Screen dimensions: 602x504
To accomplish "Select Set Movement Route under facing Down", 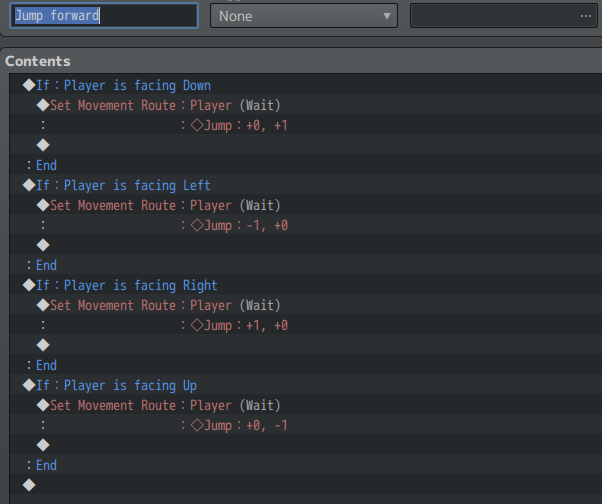I will click(306, 105).
